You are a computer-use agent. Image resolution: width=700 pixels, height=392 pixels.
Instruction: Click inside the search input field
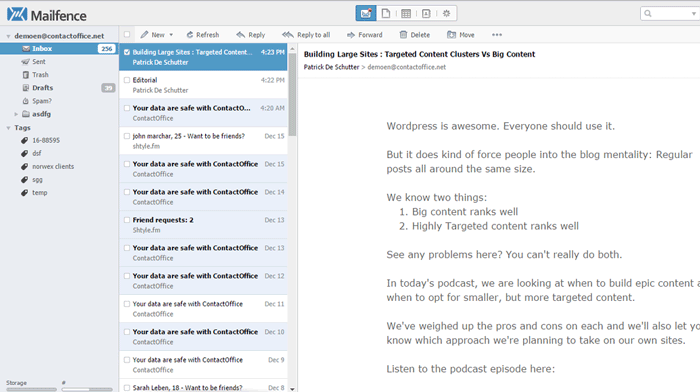pos(671,14)
